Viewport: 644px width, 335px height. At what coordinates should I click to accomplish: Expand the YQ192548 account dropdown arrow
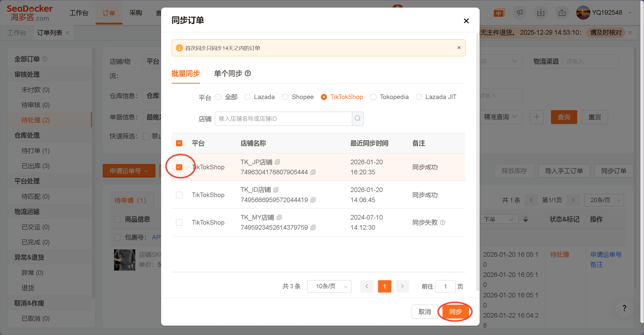(630, 13)
